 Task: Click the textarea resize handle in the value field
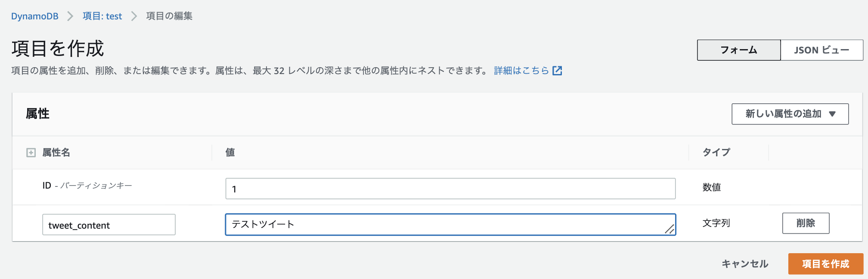[670, 229]
